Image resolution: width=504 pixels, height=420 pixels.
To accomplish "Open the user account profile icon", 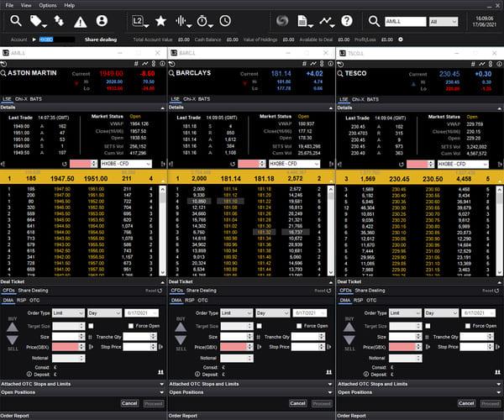I will click(x=102, y=21).
